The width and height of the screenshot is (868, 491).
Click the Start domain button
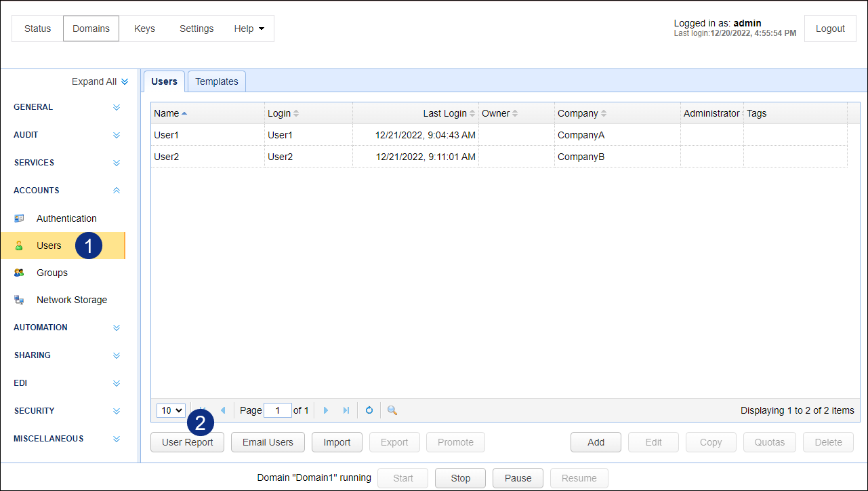[x=402, y=478]
